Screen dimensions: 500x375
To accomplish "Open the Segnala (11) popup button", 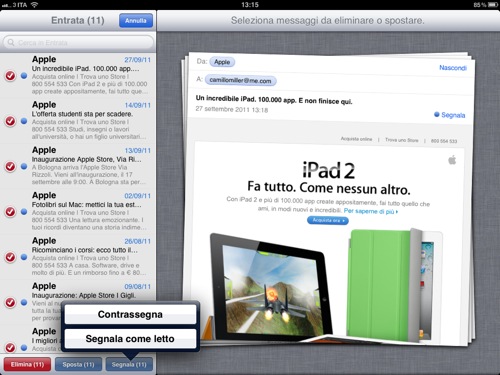I will tap(129, 364).
